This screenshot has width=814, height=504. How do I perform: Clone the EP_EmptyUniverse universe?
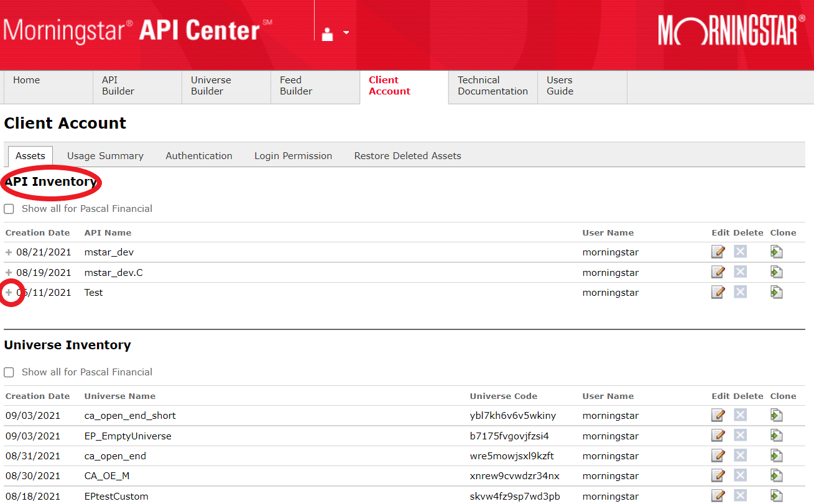pyautogui.click(x=777, y=436)
